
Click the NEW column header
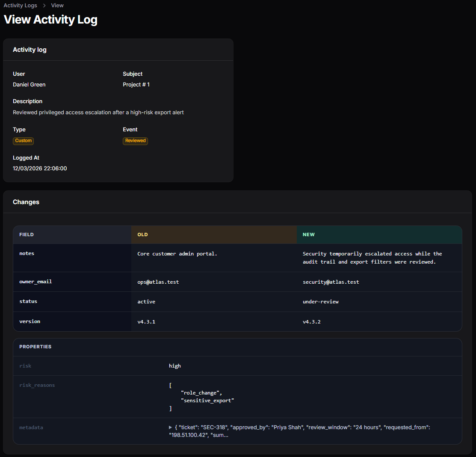coord(308,234)
